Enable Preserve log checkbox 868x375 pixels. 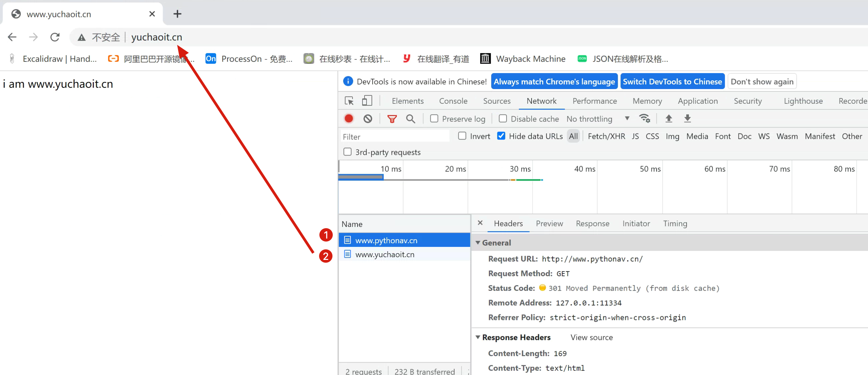point(434,118)
